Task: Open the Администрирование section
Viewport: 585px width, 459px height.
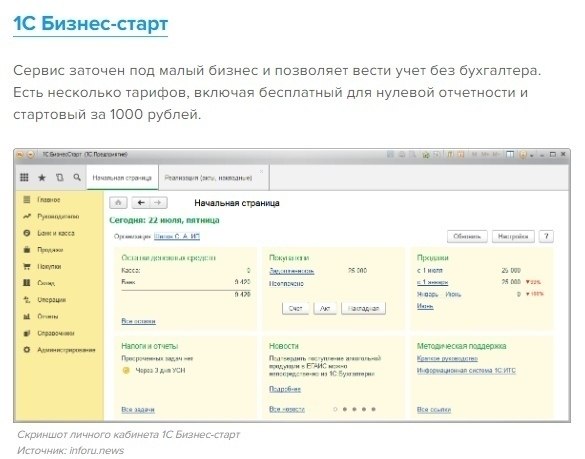Action: (x=59, y=350)
